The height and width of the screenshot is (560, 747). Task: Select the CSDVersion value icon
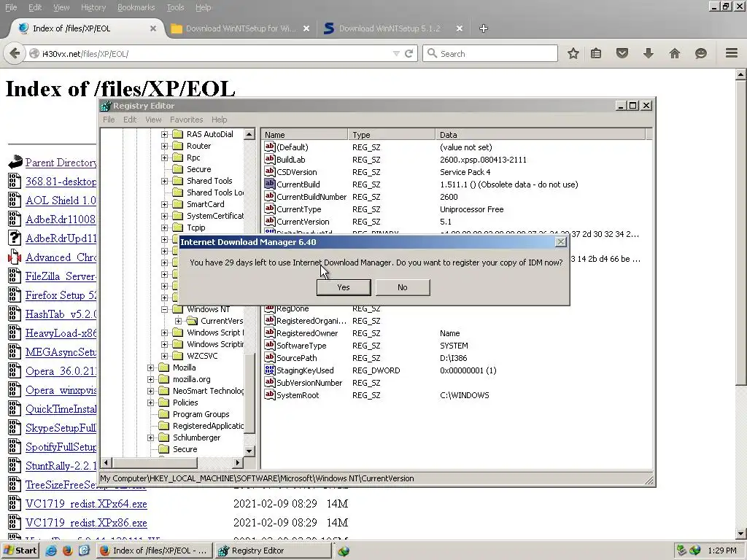tap(270, 172)
